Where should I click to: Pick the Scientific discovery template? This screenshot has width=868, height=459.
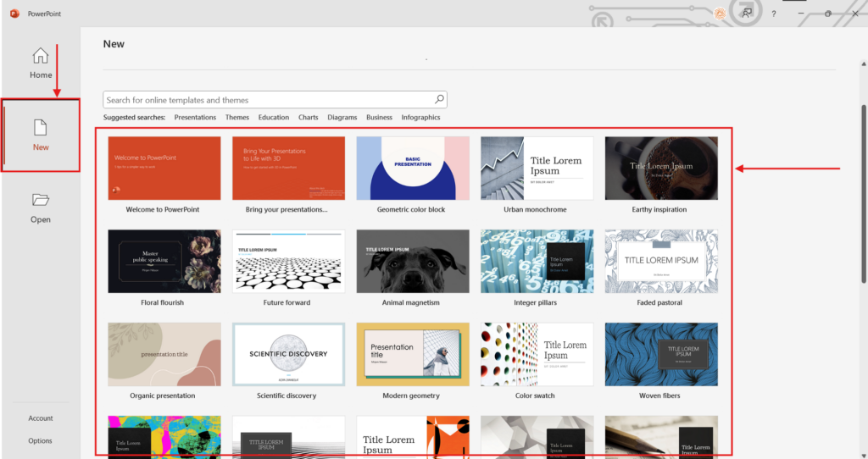[x=288, y=355]
